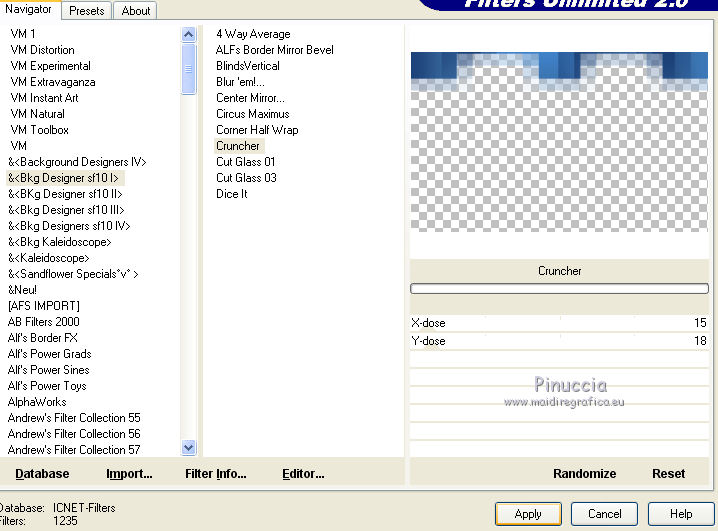Choose the Center Mirror... filter

(250, 98)
